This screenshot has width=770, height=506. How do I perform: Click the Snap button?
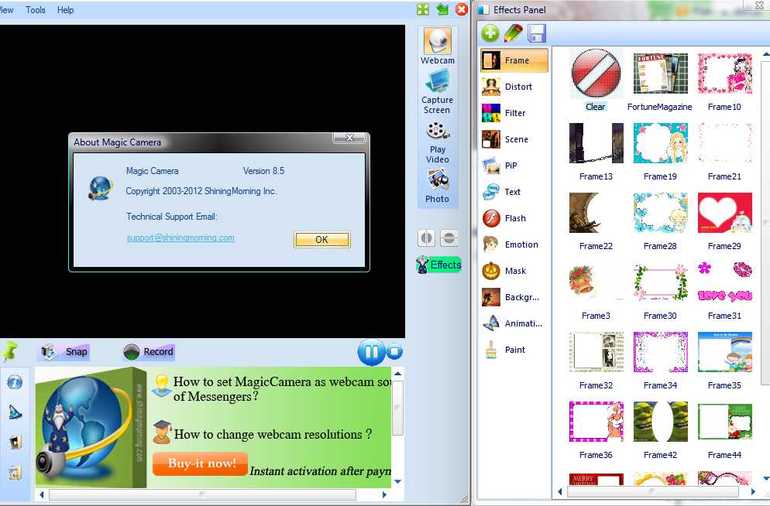pyautogui.click(x=65, y=352)
